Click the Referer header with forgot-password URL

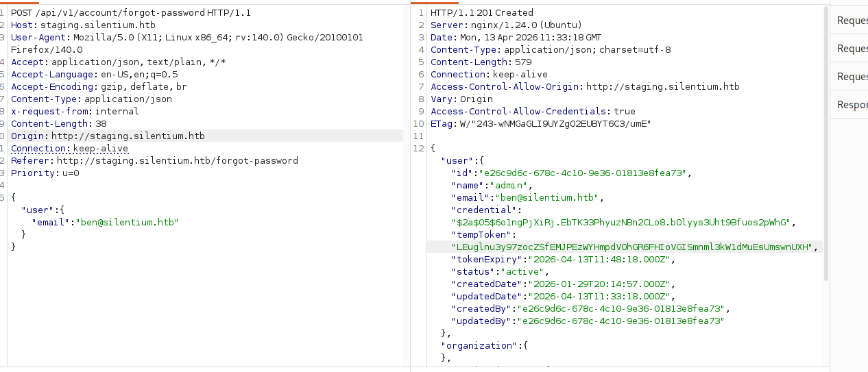(154, 161)
